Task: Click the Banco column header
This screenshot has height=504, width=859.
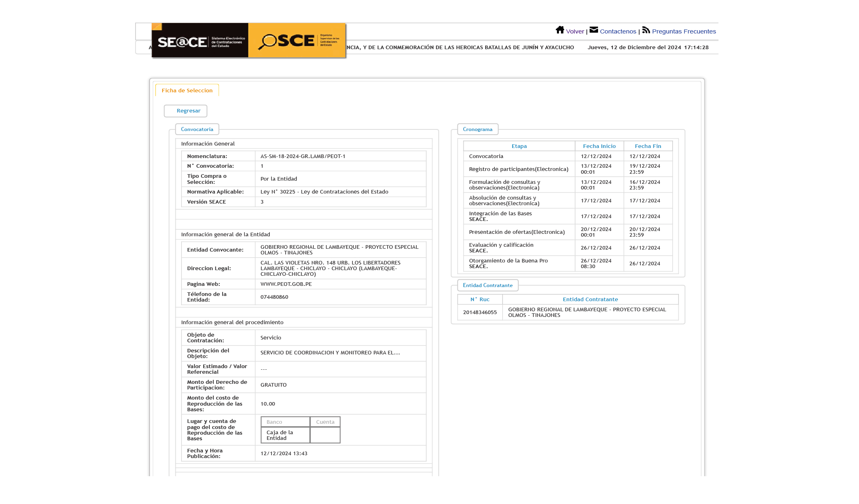Action: [x=286, y=422]
